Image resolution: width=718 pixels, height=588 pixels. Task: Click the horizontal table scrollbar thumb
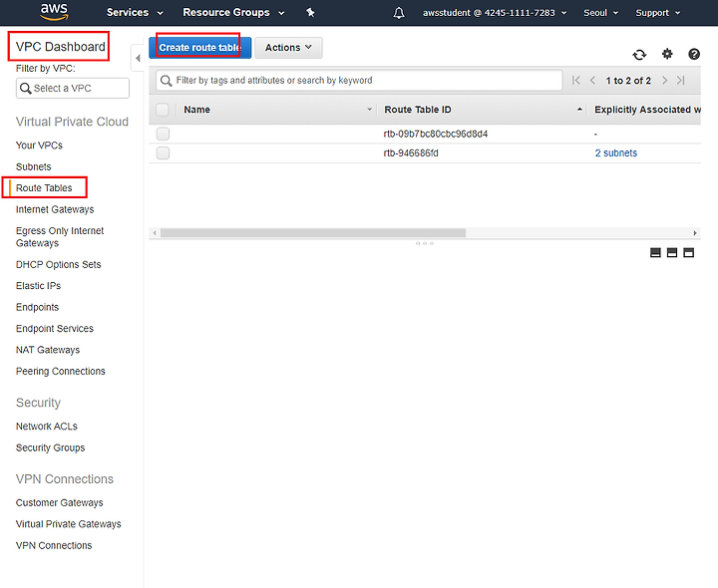(313, 233)
